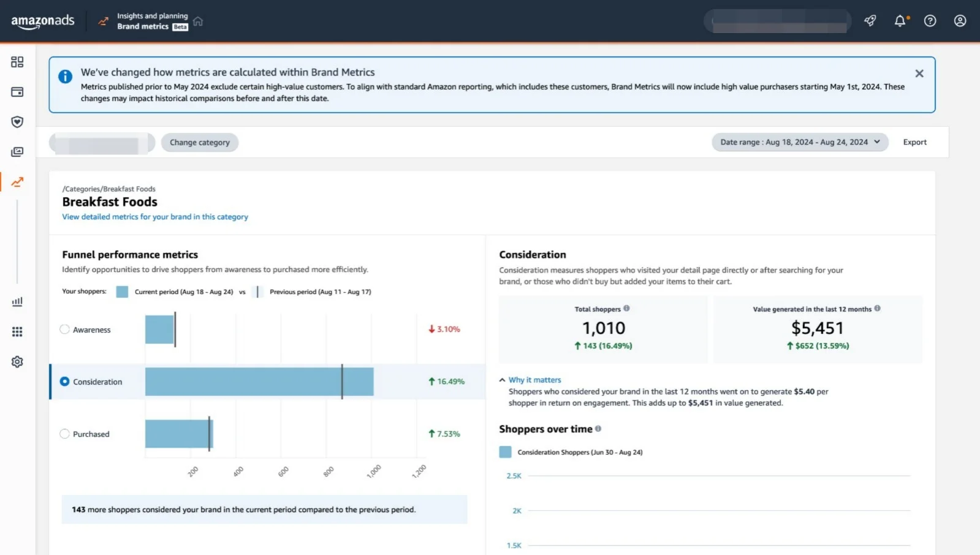Click the Consideration funnel bar

(259, 382)
